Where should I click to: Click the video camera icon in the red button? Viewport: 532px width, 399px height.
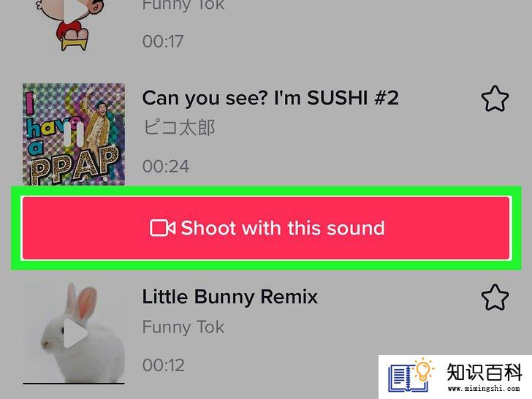pos(162,228)
